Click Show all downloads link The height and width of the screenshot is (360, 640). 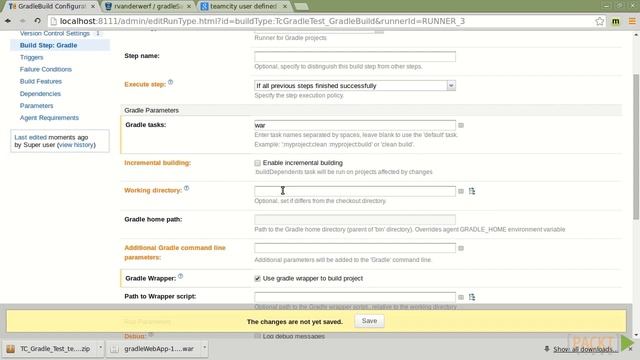(584, 349)
